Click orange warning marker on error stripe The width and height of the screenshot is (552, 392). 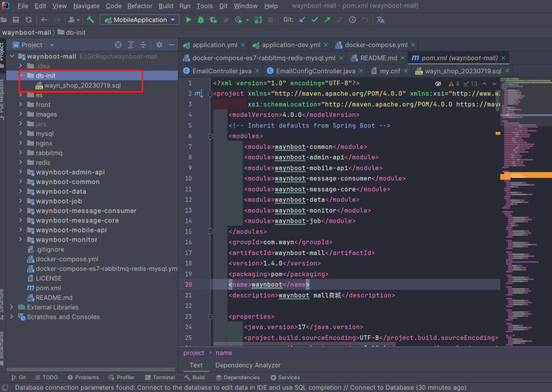498,133
